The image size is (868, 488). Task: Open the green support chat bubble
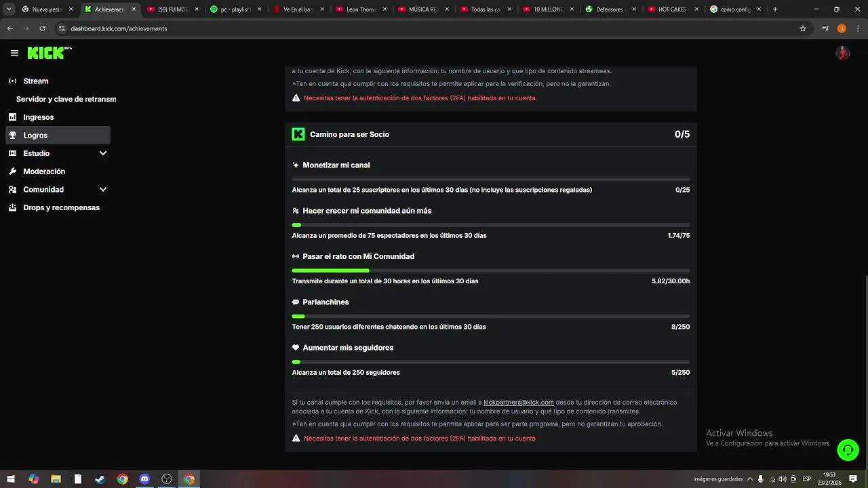[848, 450]
